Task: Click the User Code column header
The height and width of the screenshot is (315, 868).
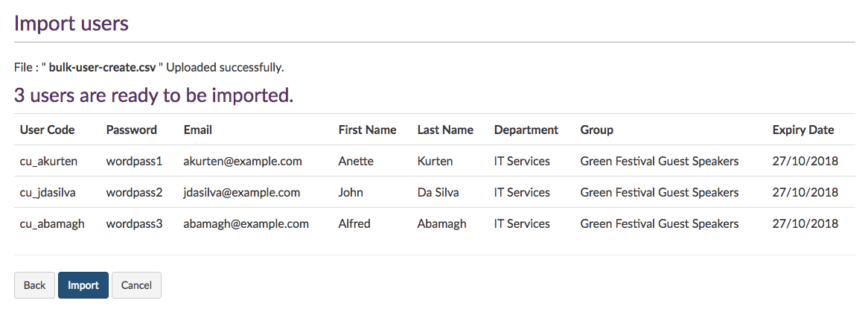Action: [48, 130]
